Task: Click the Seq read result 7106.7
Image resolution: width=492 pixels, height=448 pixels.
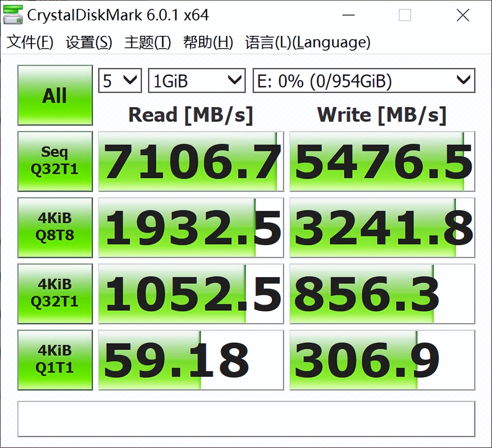Action: point(191,161)
